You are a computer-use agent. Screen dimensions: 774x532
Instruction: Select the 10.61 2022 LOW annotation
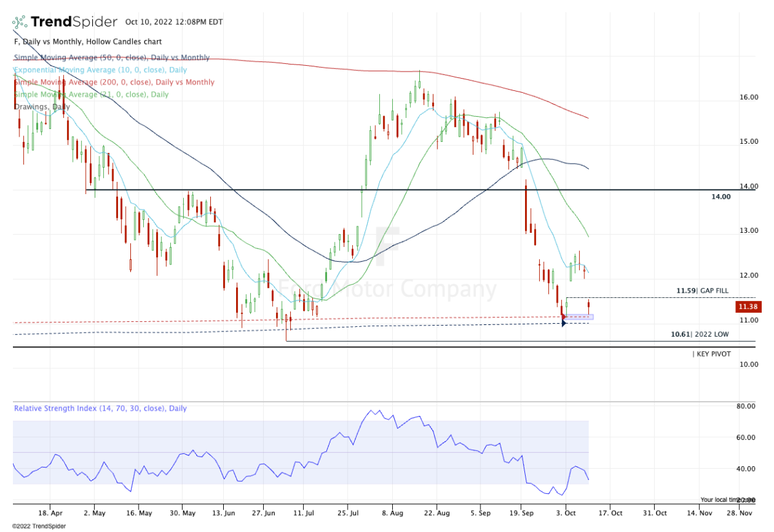700,335
